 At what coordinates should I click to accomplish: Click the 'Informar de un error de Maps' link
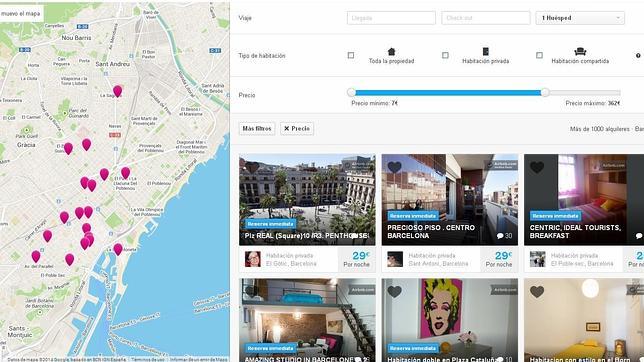pyautogui.click(x=198, y=360)
